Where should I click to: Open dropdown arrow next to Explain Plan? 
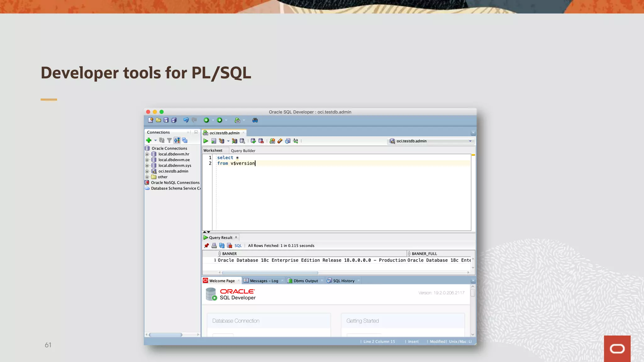click(228, 141)
